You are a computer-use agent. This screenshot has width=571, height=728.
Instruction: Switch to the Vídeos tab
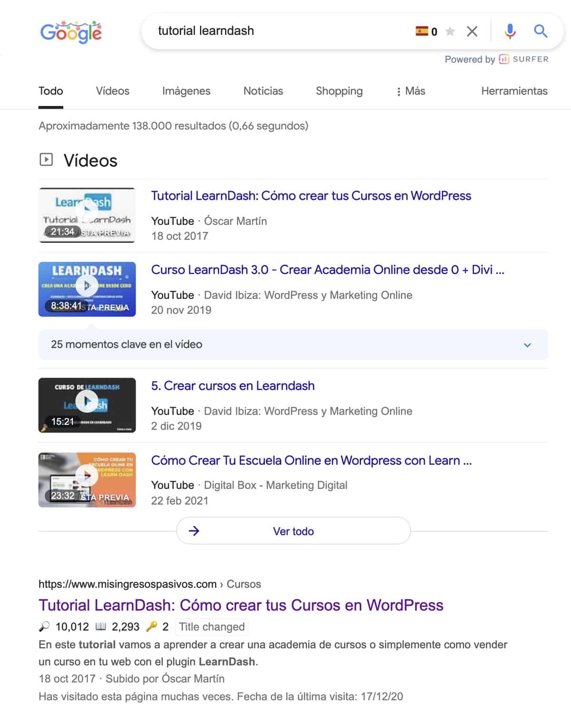pyautogui.click(x=113, y=91)
